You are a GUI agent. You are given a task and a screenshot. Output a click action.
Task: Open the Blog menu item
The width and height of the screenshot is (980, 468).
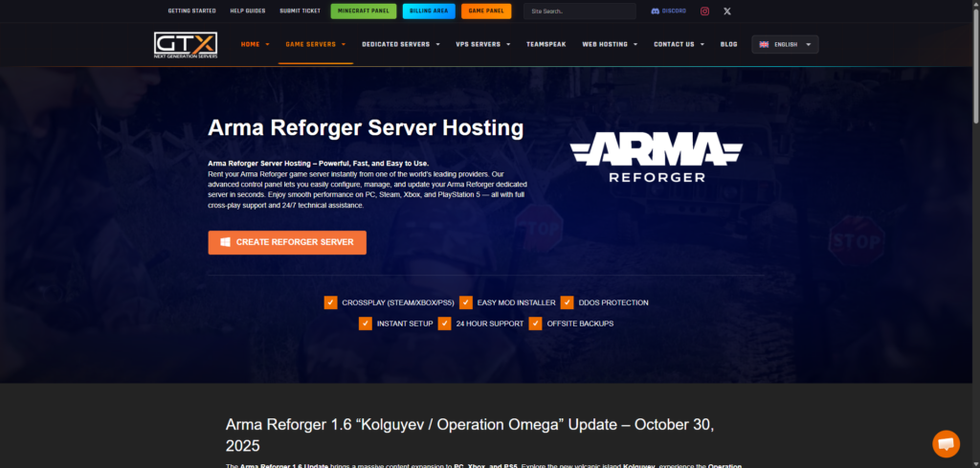click(728, 44)
